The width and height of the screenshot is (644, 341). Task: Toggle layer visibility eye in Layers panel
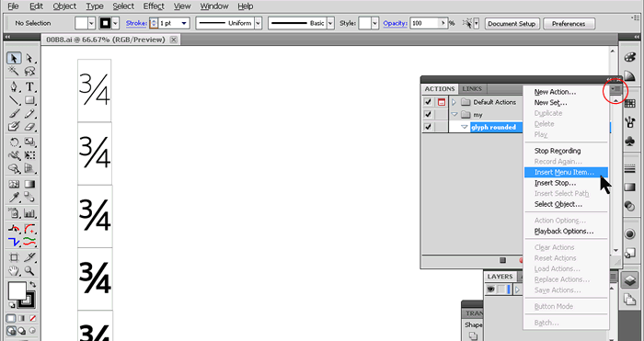490,290
